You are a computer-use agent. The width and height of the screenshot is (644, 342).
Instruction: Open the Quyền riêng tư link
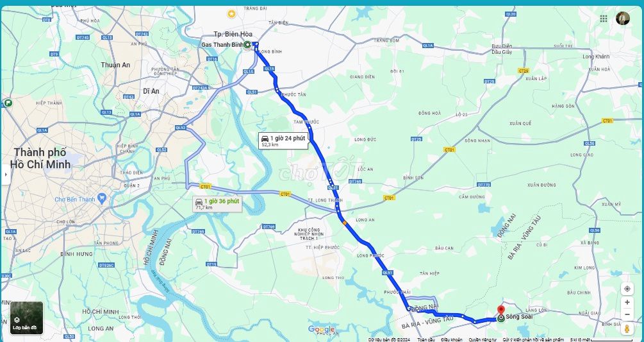pyautogui.click(x=483, y=339)
